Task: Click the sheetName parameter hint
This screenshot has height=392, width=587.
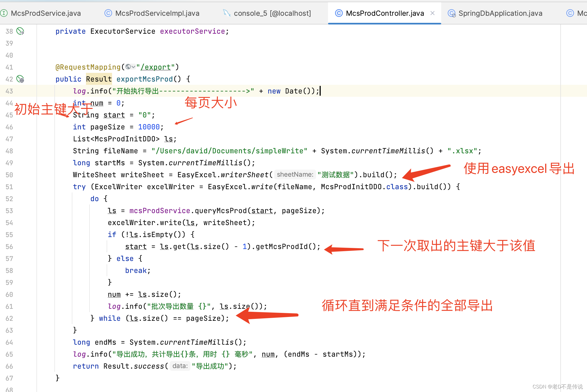Action: (x=295, y=175)
